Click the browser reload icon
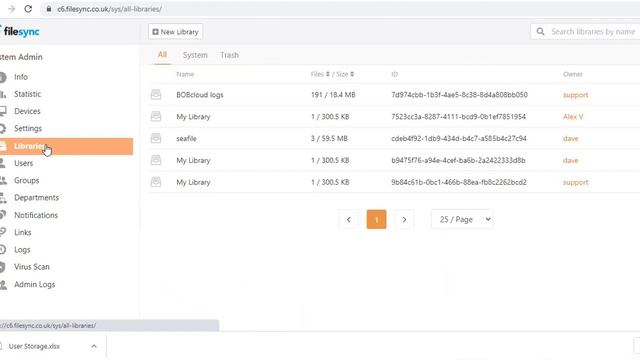The height and width of the screenshot is (360, 640). 28,9
